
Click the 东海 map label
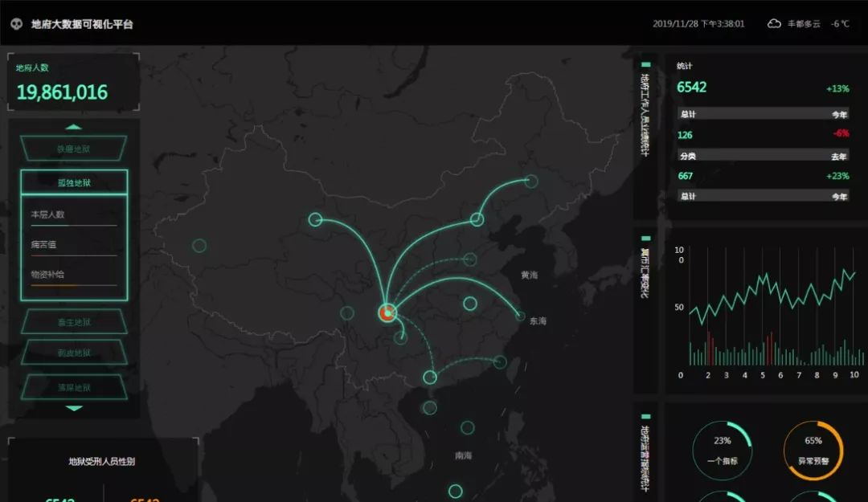click(538, 321)
